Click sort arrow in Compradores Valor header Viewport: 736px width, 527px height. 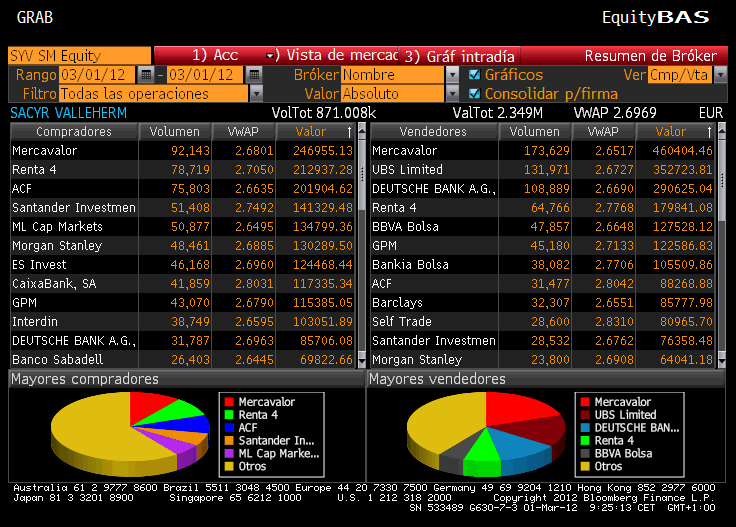pos(349,132)
